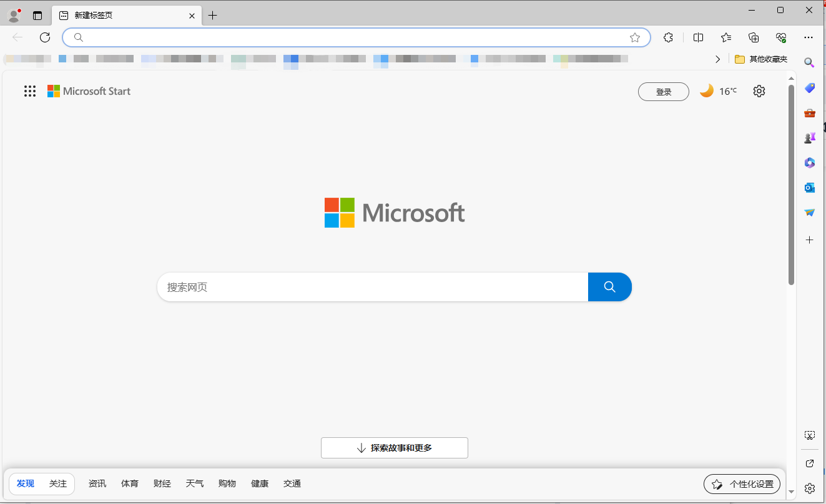Open the Settings and more ellipsis menu

coord(809,37)
